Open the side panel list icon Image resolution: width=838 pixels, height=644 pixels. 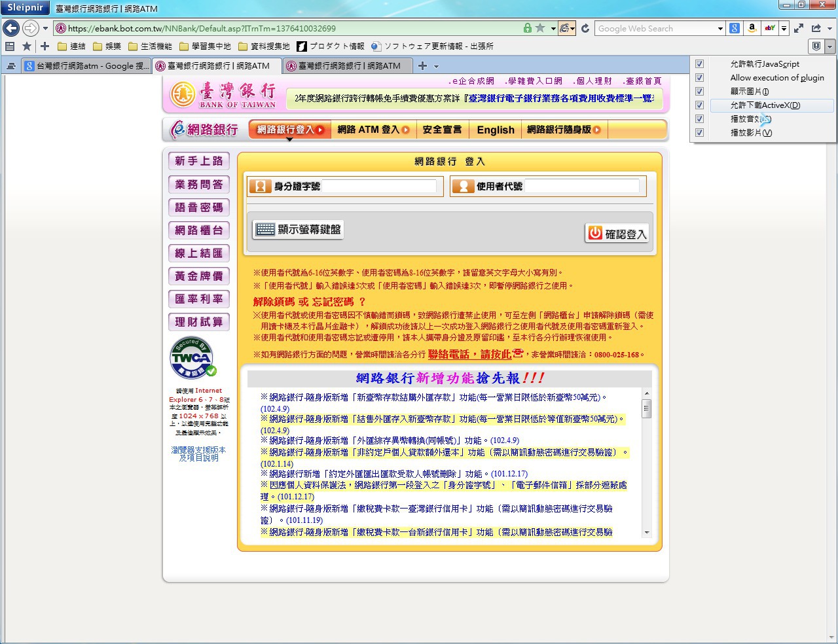(x=9, y=46)
